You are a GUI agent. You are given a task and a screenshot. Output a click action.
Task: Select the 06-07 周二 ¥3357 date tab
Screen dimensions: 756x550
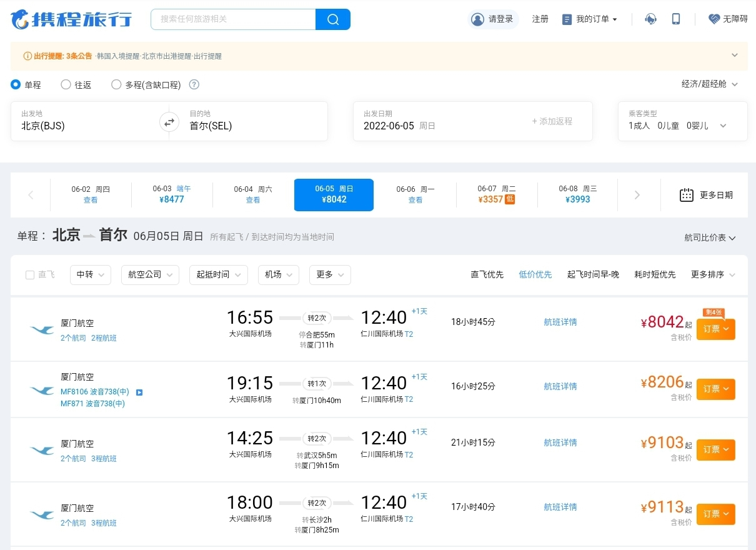[497, 195]
